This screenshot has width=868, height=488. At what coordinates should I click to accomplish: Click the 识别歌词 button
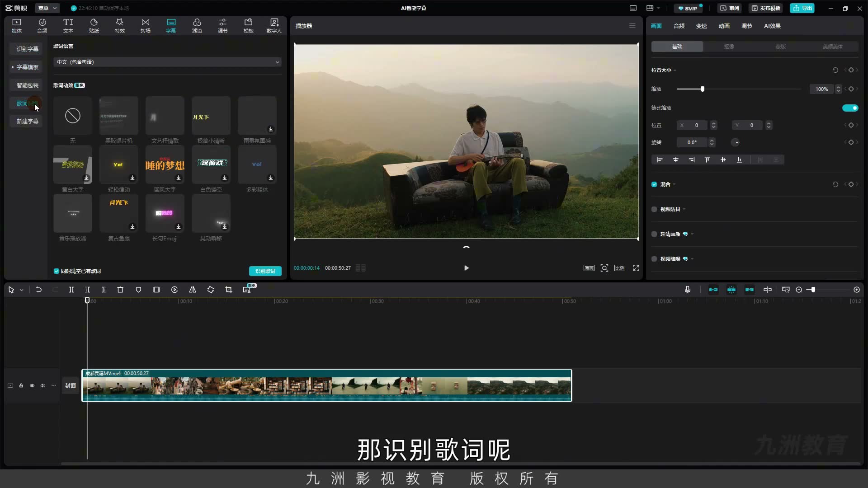tap(265, 271)
